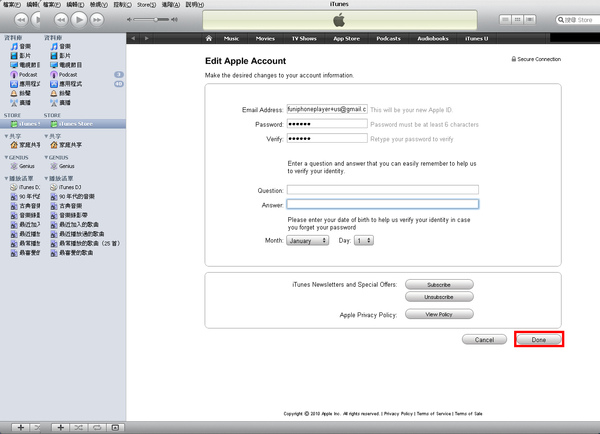Open the 最近播放過的歌曲 smart playlist
The width and height of the screenshot is (600, 434).
(77, 234)
